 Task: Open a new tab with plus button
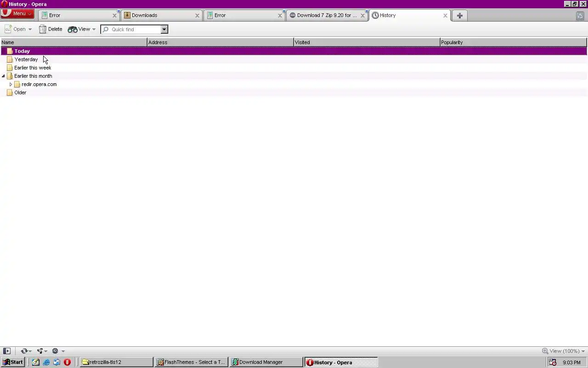(x=459, y=16)
